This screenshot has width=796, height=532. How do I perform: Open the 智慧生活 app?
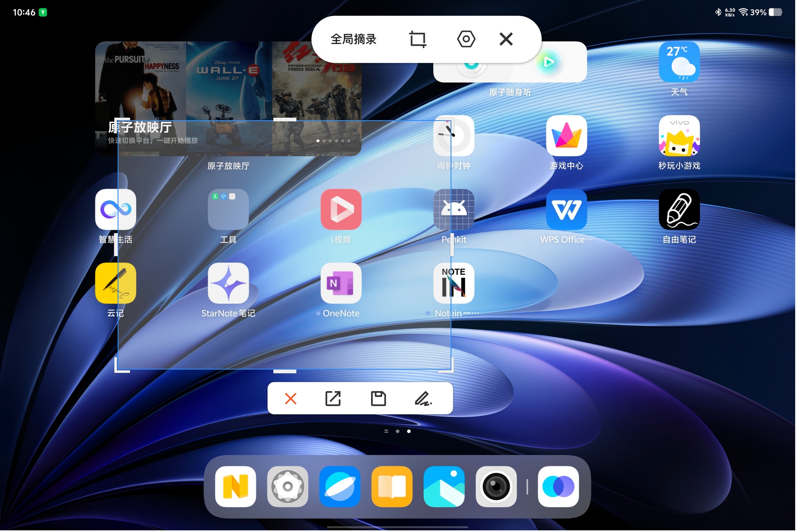116,209
